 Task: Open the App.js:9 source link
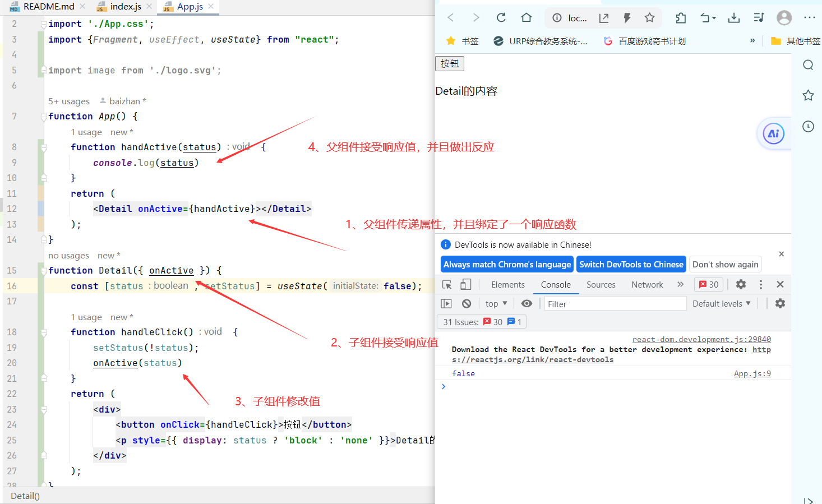752,373
